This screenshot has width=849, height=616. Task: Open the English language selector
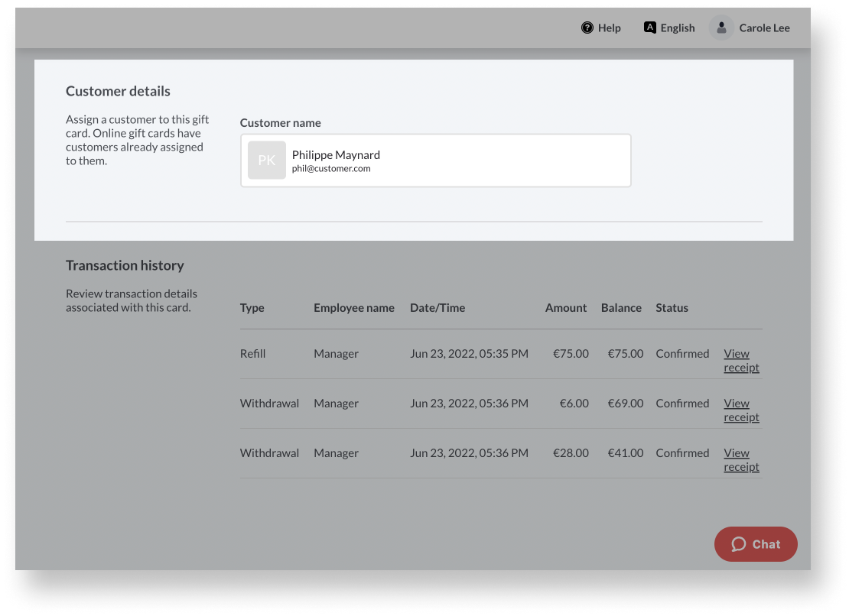(678, 28)
